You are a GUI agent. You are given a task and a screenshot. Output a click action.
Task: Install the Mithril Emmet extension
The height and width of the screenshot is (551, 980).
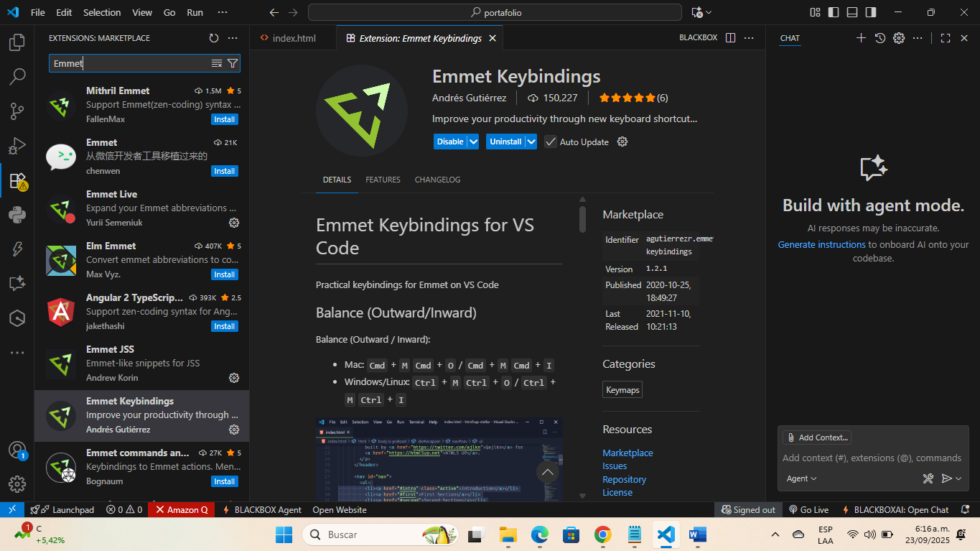click(x=225, y=119)
